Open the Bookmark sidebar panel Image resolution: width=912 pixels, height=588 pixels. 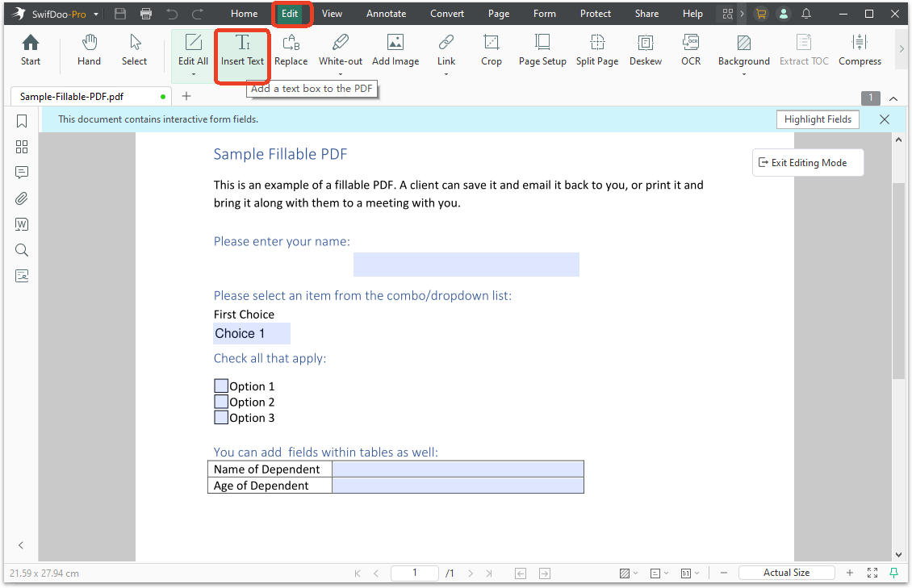22,121
